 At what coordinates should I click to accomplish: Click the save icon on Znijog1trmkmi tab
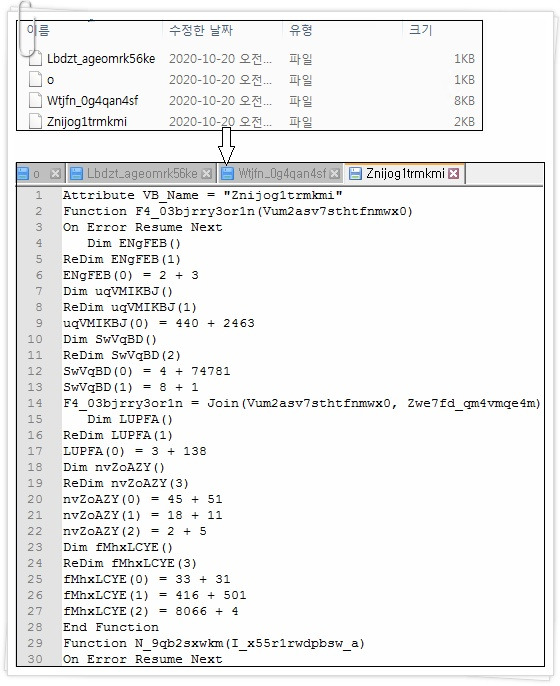coord(355,174)
